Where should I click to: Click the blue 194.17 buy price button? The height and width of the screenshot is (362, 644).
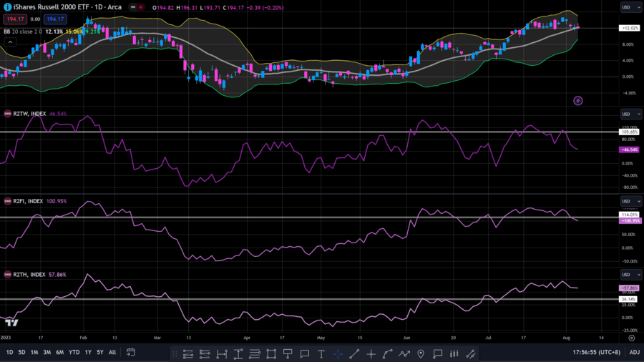(x=55, y=19)
